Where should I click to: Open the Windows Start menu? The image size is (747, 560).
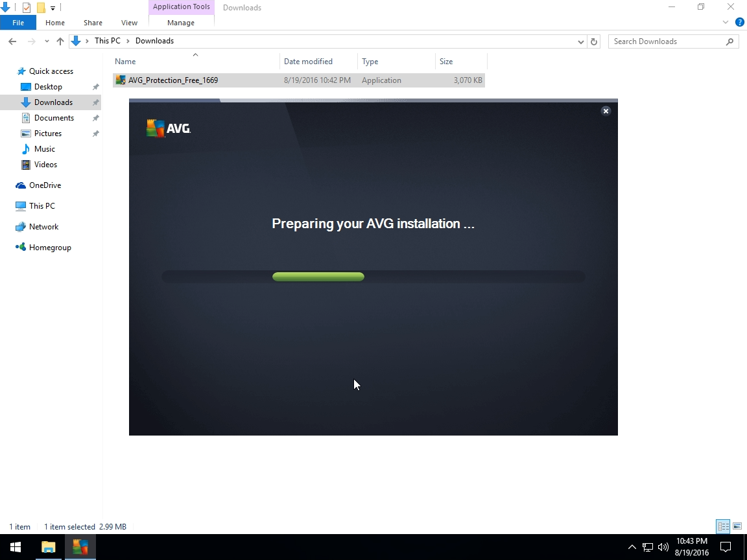(x=16, y=546)
